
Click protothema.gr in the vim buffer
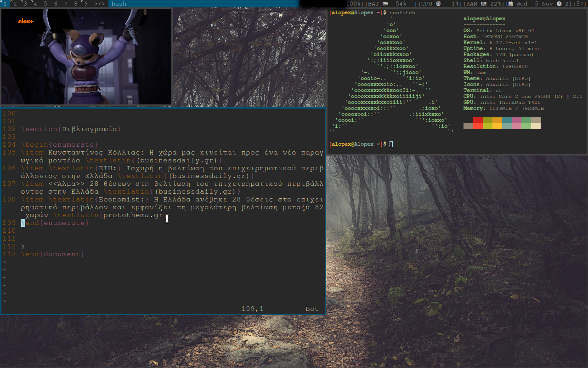(133, 215)
